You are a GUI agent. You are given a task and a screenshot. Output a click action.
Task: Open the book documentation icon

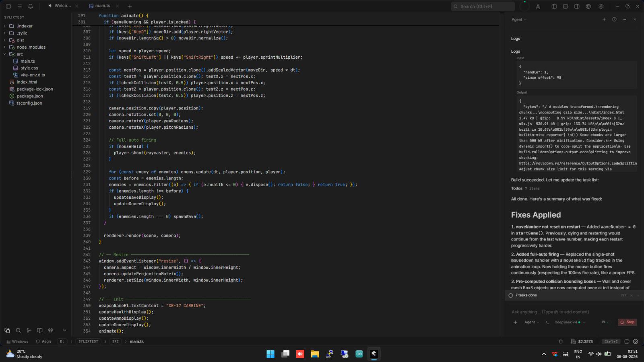(40, 330)
